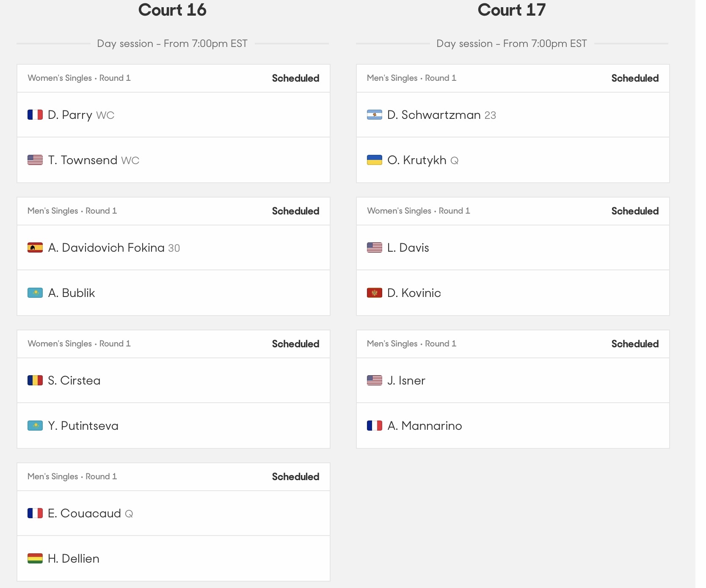Screen dimensions: 706x588
Task: Select player name E. Couacaud
Action: [x=84, y=513]
